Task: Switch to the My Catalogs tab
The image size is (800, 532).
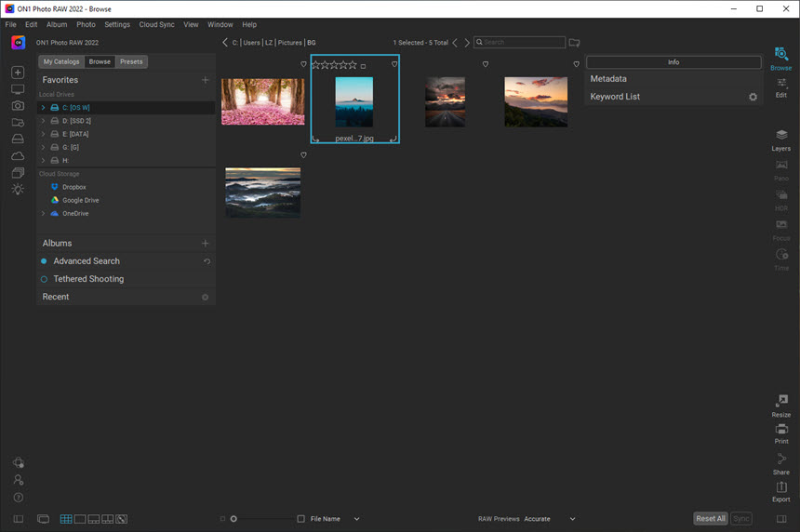Action: coord(61,61)
